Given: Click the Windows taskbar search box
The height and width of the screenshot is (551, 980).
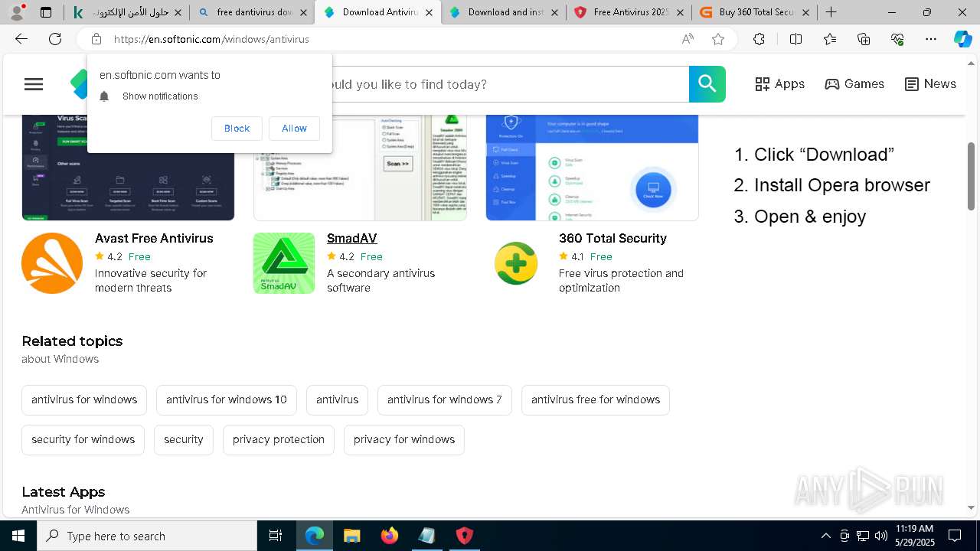Looking at the screenshot, I should click(147, 536).
